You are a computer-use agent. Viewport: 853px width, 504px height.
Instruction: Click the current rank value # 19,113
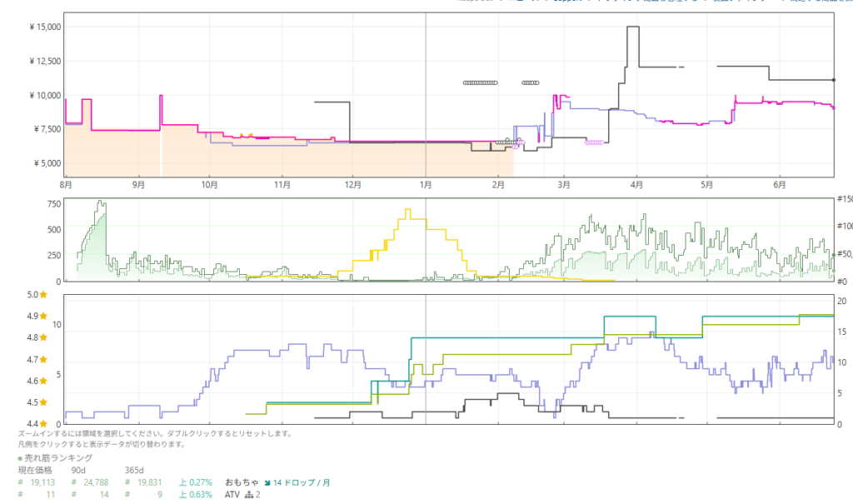(37, 482)
